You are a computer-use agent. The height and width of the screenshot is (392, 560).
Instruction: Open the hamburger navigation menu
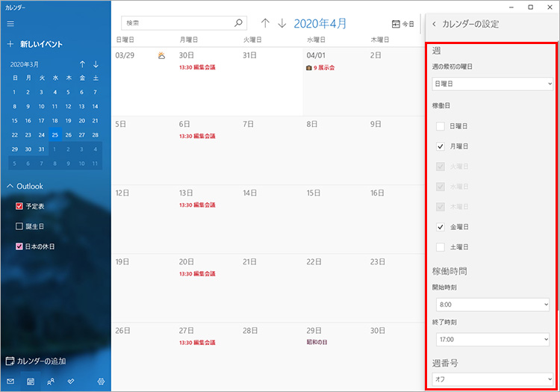click(x=10, y=24)
